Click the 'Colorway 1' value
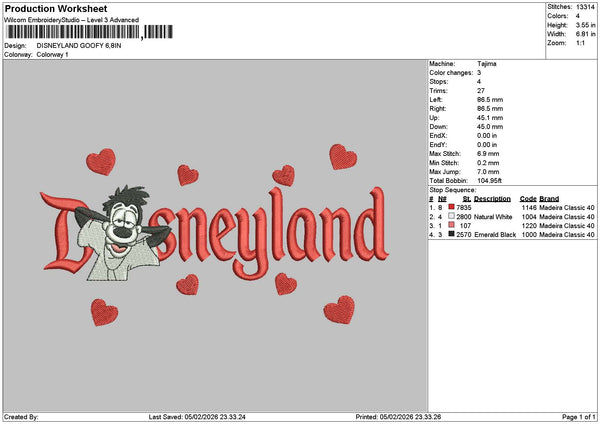The width and height of the screenshot is (600, 424). tap(52, 55)
